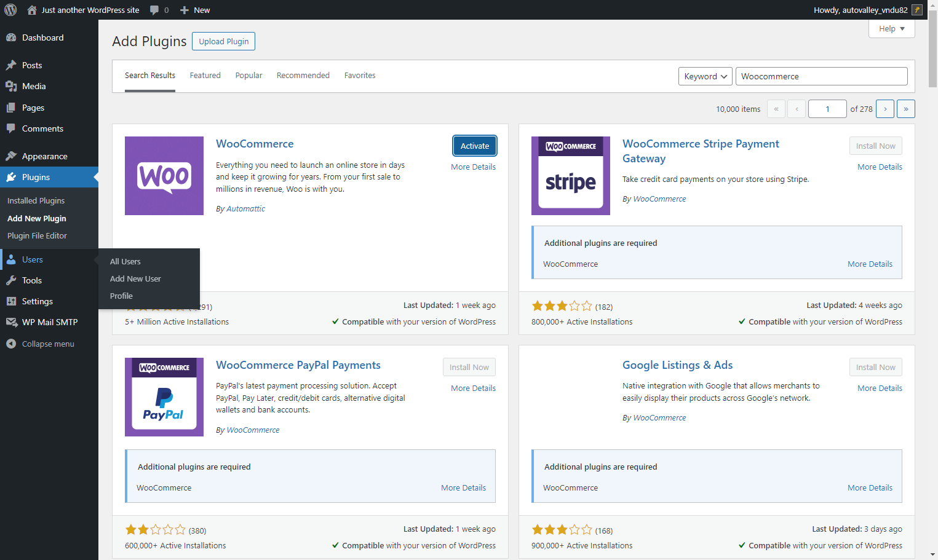
Task: Open More Details for Google Listings & Ads
Action: tap(880, 388)
